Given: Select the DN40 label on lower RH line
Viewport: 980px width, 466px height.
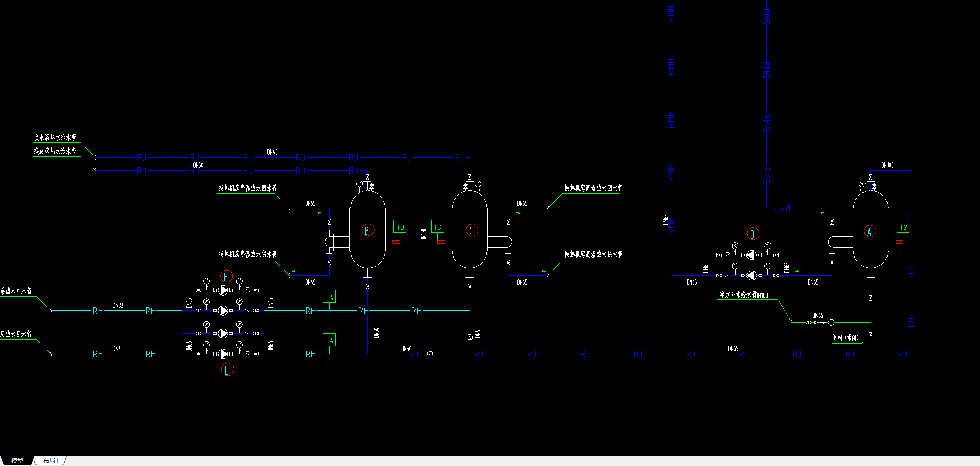Looking at the screenshot, I should [x=118, y=349].
